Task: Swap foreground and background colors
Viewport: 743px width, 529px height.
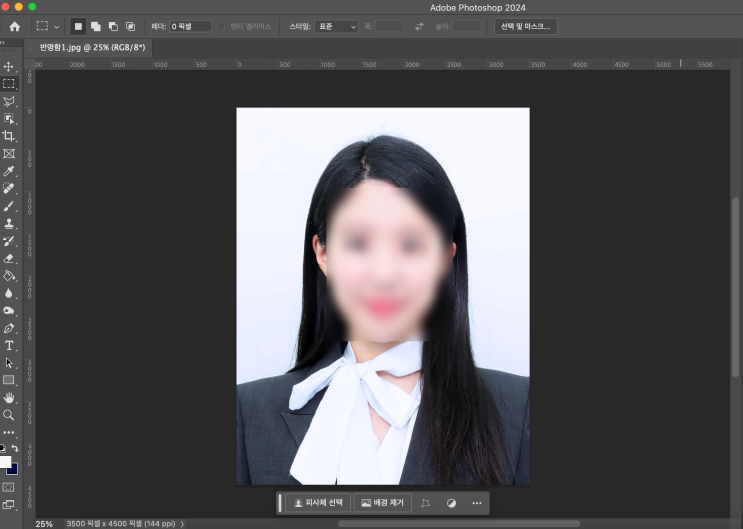Action: point(15,448)
